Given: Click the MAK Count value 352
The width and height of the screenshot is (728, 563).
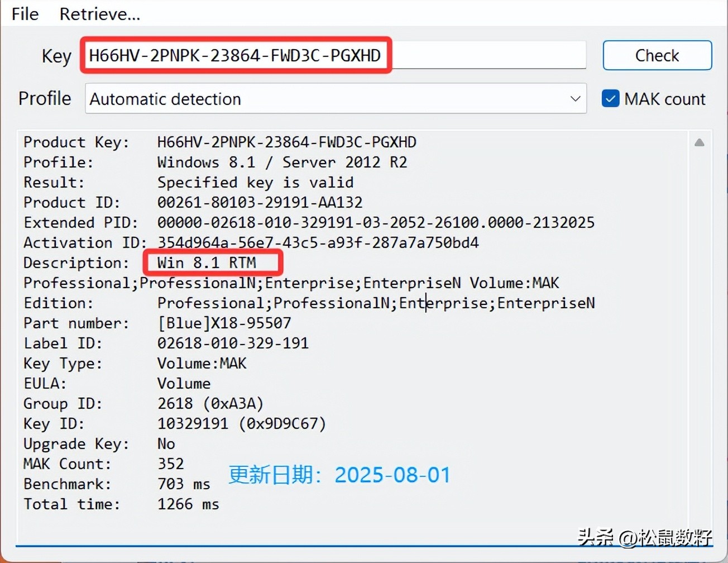Looking at the screenshot, I should [170, 464].
